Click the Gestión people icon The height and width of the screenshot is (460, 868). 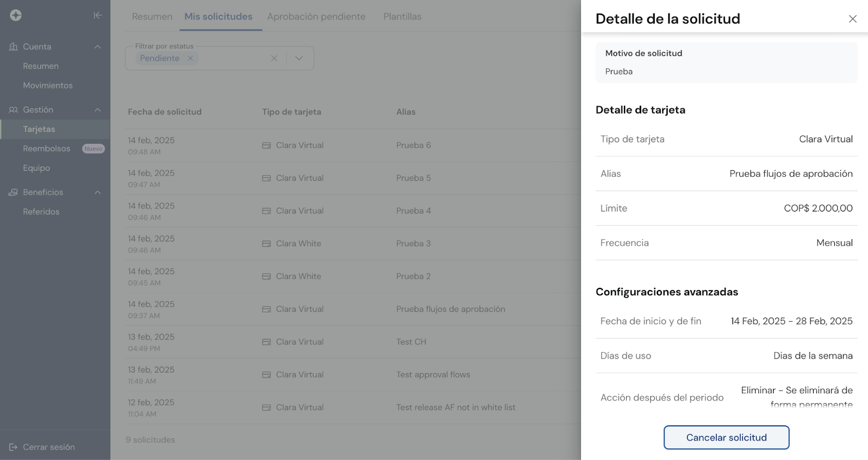click(14, 110)
